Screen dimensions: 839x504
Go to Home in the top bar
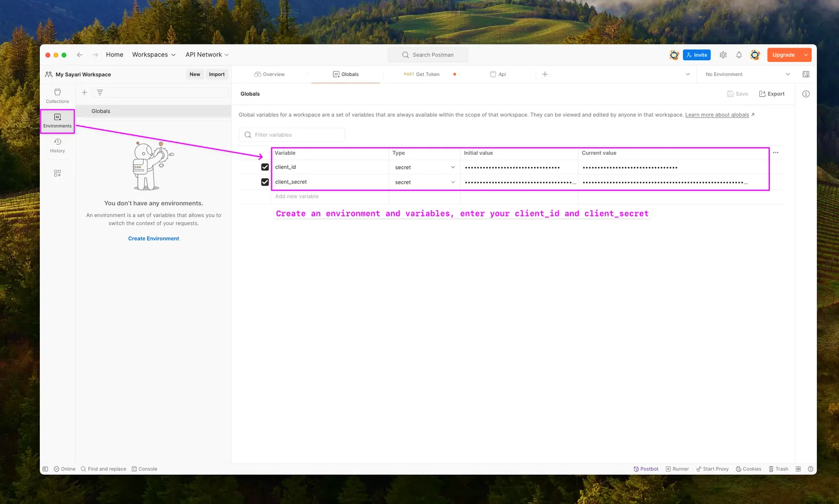click(x=114, y=54)
